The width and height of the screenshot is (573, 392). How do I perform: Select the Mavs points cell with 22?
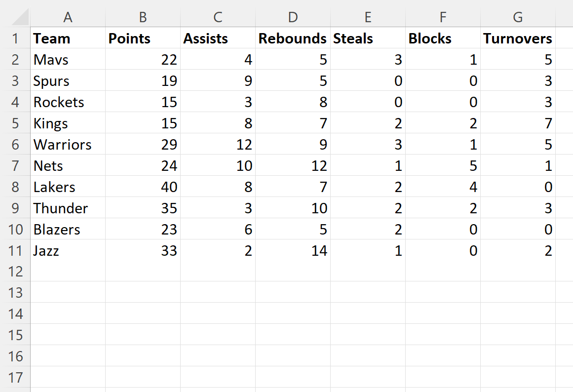143,59
